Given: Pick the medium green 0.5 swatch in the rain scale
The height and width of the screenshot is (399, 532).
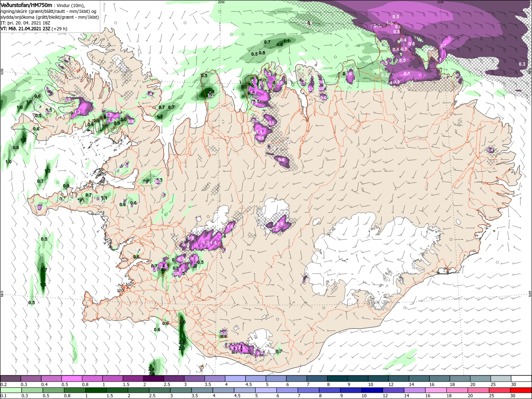Looking at the screenshot, I should pyautogui.click(x=53, y=390).
